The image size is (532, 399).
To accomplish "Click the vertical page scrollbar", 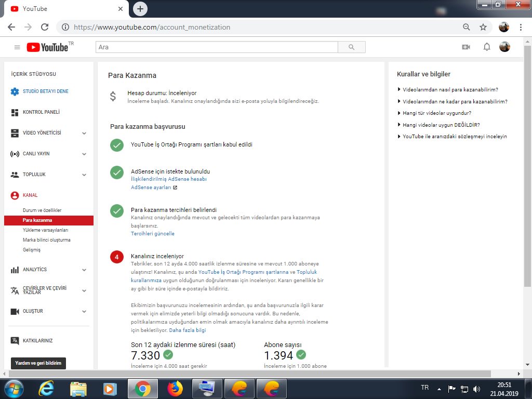I will click(x=527, y=166).
